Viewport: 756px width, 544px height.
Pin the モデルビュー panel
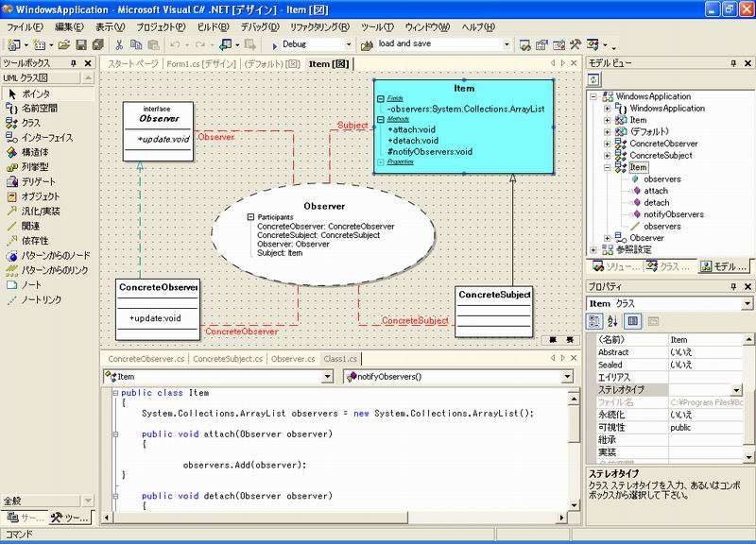point(733,63)
